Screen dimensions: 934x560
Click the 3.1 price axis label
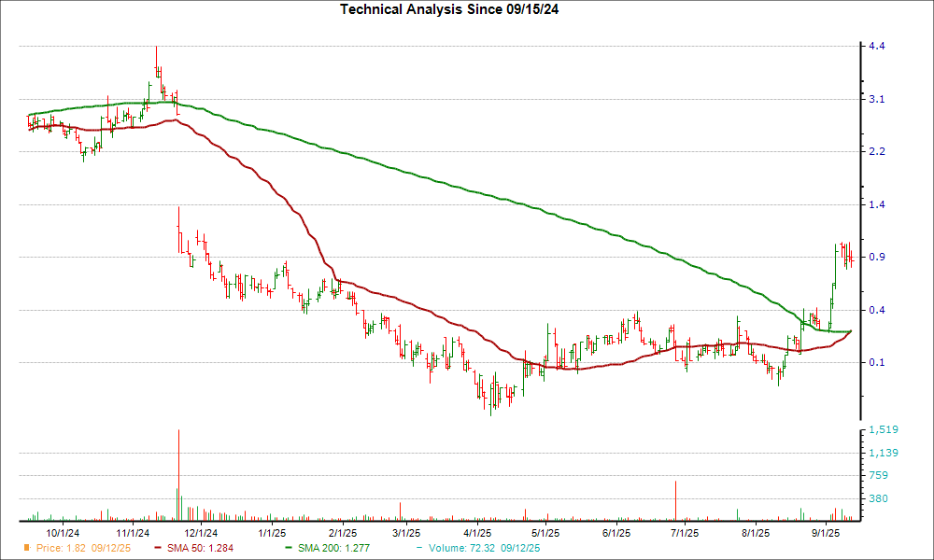tap(877, 99)
